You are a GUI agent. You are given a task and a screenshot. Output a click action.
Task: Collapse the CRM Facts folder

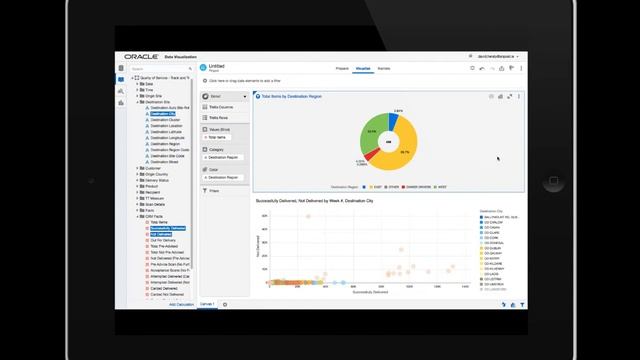[x=138, y=216]
